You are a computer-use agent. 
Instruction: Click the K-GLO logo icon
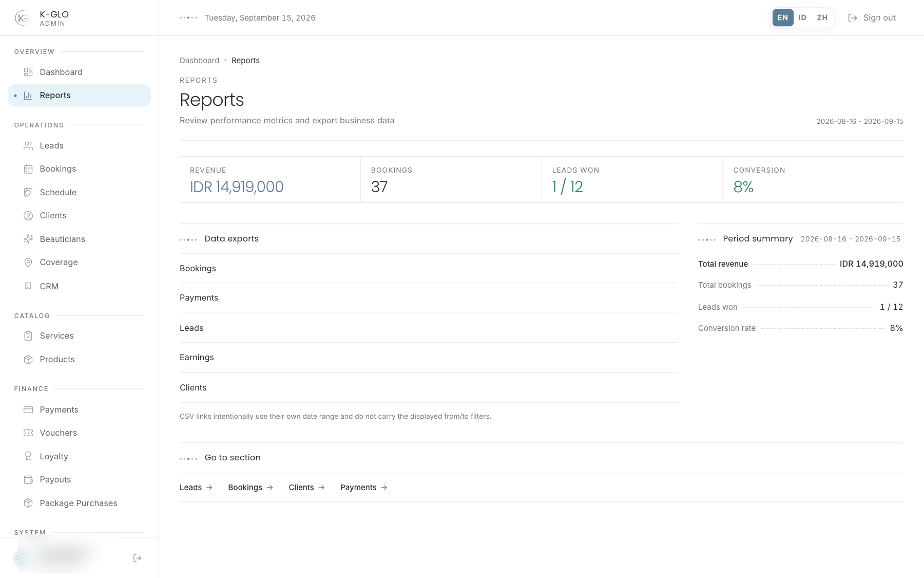coord(22,18)
